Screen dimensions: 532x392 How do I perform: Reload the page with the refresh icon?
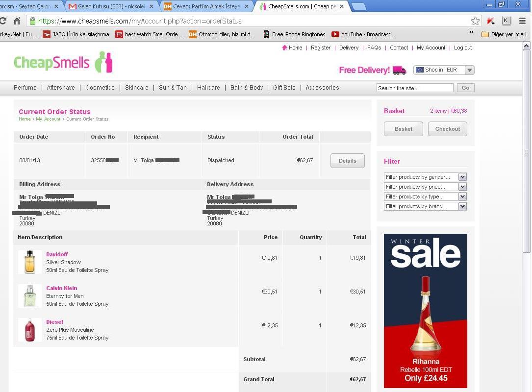[3, 21]
